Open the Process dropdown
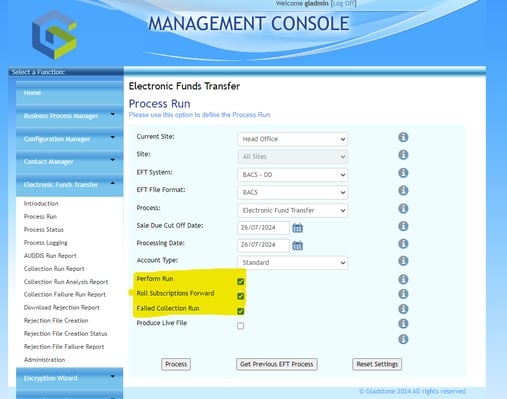This screenshot has height=399, width=507. coord(293,210)
